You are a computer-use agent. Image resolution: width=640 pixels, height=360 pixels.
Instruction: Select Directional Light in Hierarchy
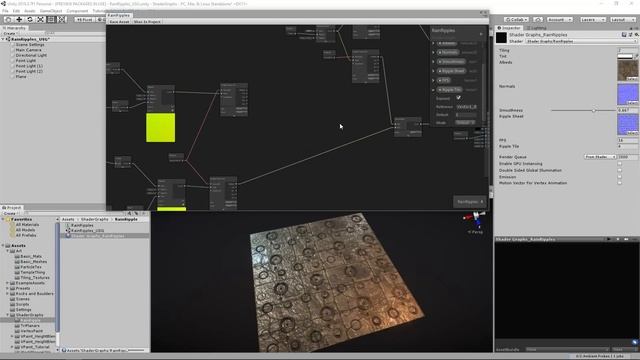click(x=31, y=55)
